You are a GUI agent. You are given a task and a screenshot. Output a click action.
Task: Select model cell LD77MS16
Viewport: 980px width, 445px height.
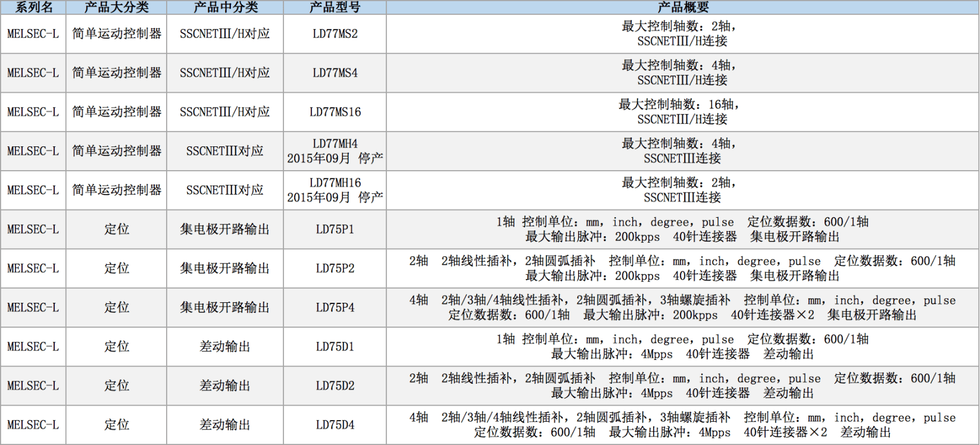(335, 112)
